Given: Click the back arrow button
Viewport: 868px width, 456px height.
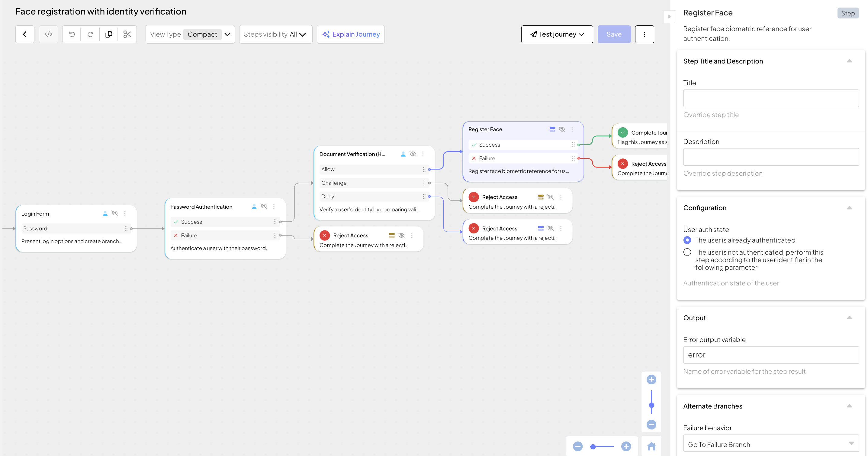Looking at the screenshot, I should (24, 34).
